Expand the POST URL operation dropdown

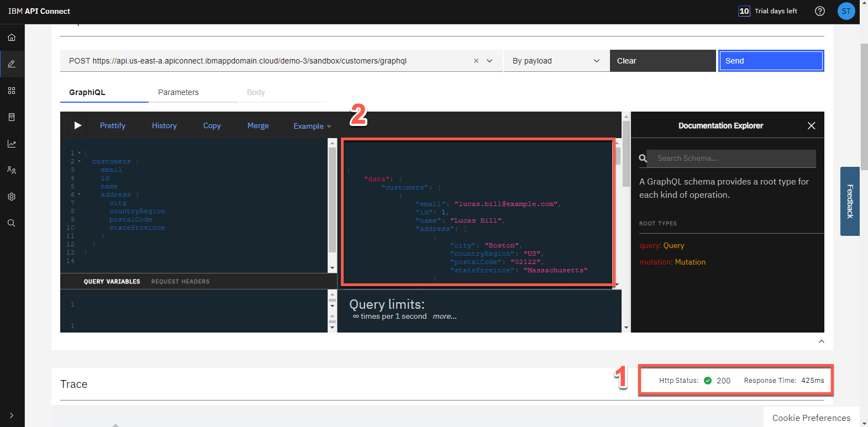click(x=490, y=61)
